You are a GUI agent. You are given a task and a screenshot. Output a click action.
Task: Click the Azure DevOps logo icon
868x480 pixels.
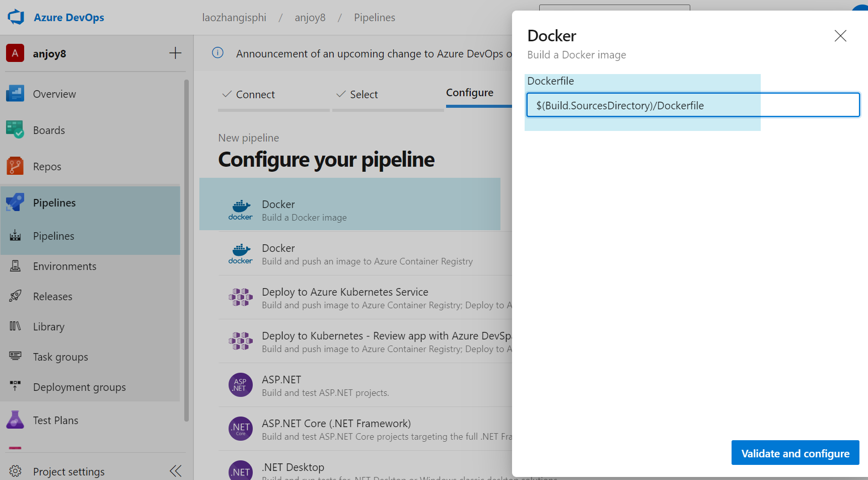(16, 17)
